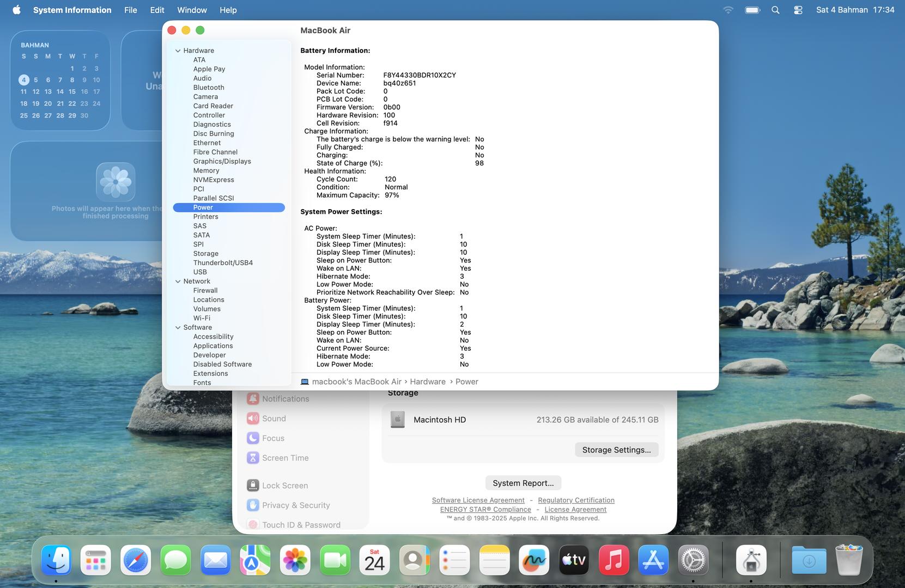This screenshot has height=588, width=905.
Task: Click the Storage Settings button
Action: coord(616,450)
